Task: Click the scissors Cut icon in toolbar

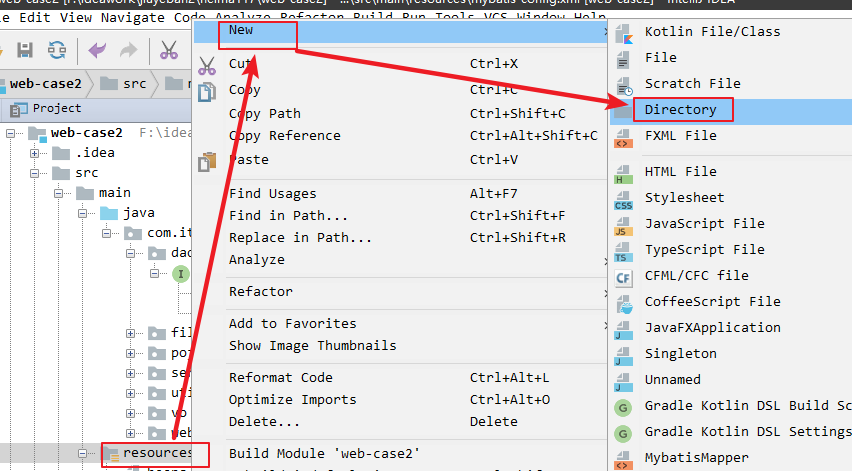Action: (169, 50)
